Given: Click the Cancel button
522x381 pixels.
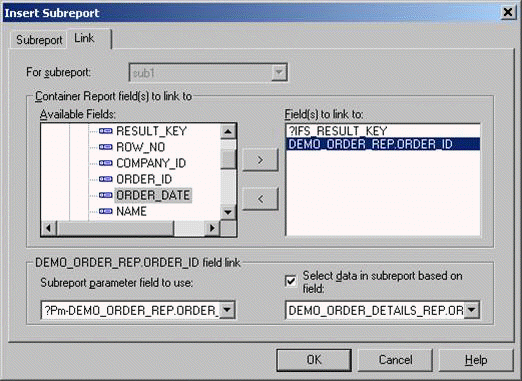Looking at the screenshot, I should (x=395, y=360).
